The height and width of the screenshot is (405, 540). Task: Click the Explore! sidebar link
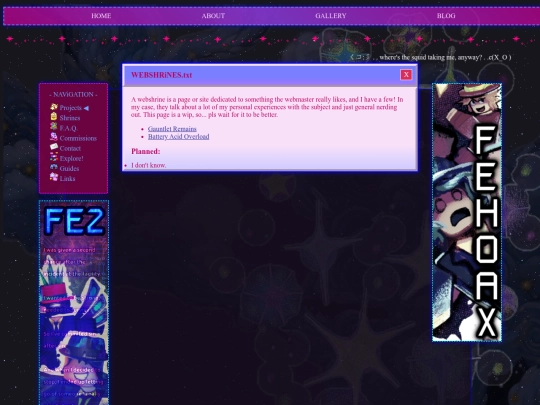tap(71, 158)
